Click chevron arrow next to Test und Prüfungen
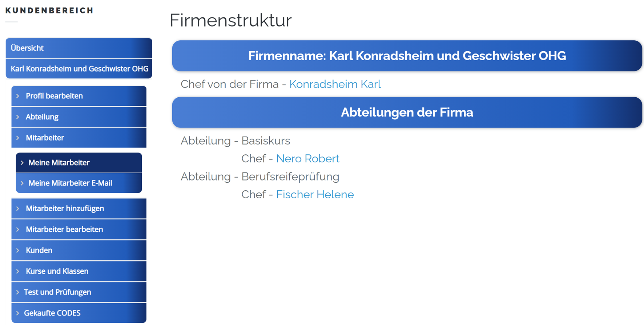644x325 pixels. pyautogui.click(x=18, y=292)
